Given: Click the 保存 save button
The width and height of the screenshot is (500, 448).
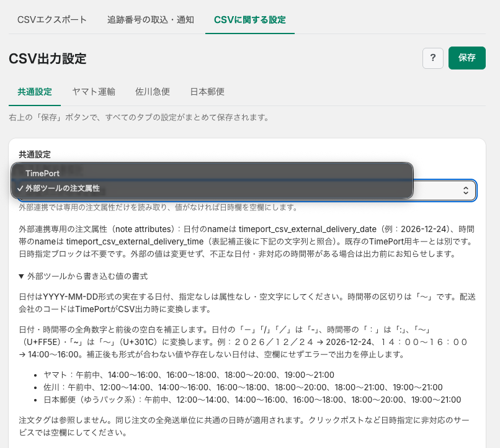Looking at the screenshot, I should pos(467,58).
